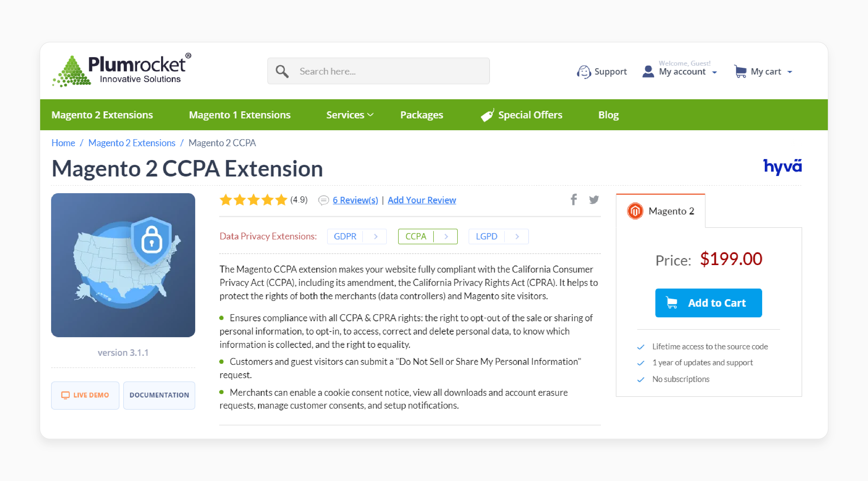Click the Magento logo icon in tab
868x481 pixels.
point(635,211)
